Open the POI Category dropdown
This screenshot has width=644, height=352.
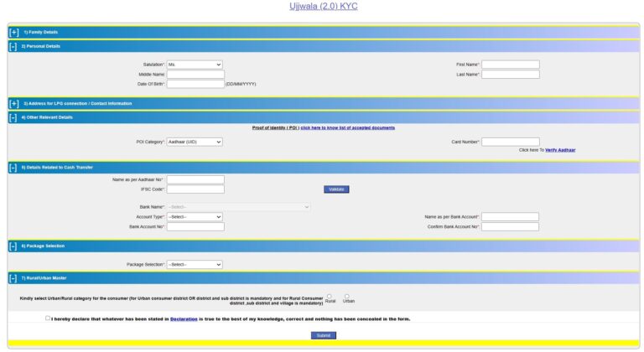tap(195, 142)
